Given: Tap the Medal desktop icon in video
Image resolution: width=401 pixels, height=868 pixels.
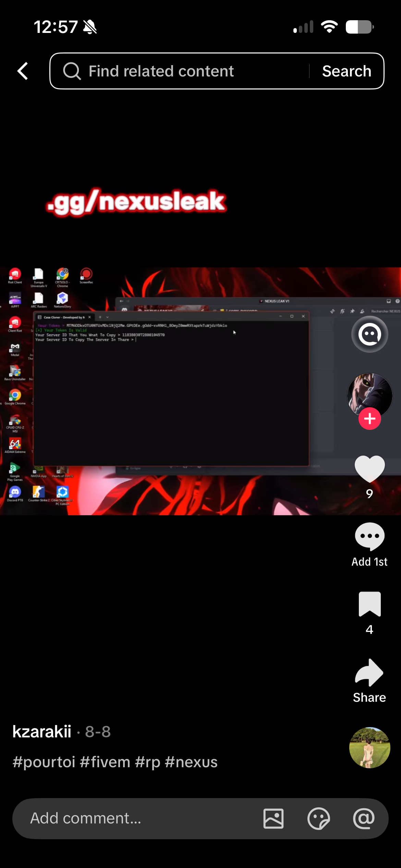Looking at the screenshot, I should pos(15,350).
